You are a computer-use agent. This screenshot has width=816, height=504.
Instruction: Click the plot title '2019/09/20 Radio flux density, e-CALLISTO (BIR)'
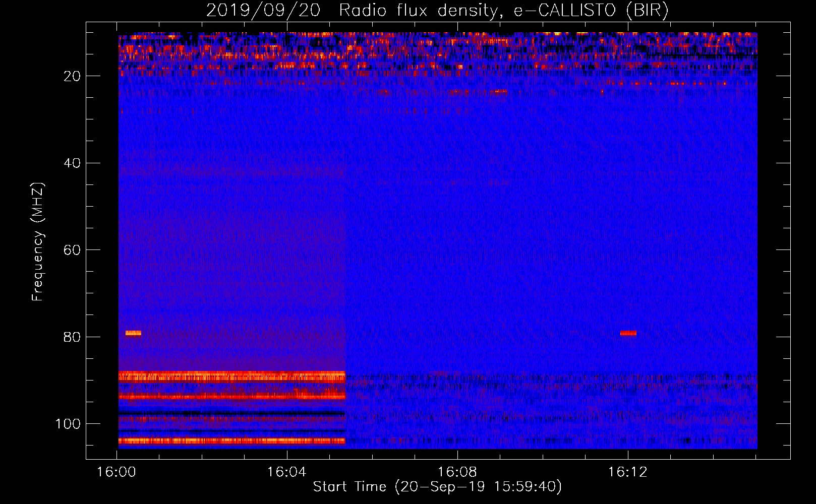tap(437, 11)
